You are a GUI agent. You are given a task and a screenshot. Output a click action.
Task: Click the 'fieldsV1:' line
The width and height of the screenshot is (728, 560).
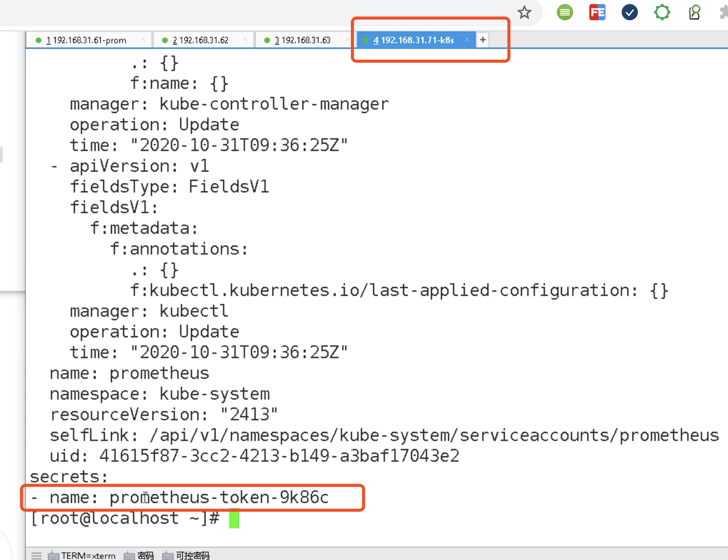pos(114,208)
